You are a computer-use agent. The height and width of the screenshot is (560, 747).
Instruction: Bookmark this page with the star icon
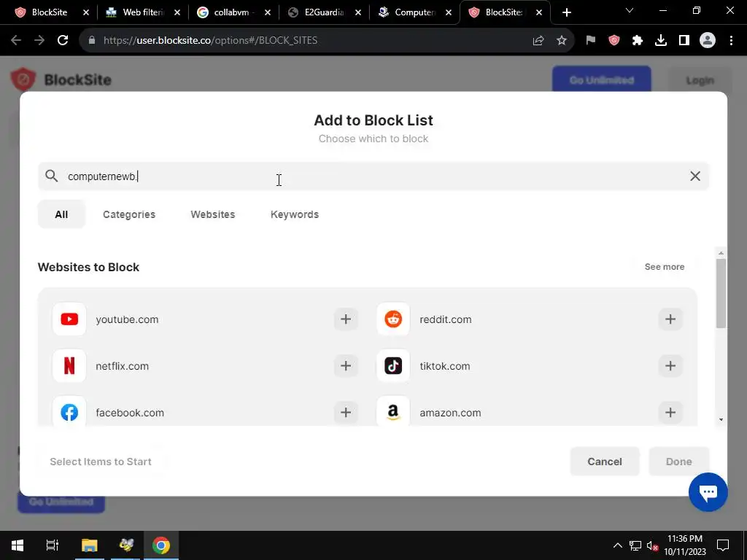(562, 41)
